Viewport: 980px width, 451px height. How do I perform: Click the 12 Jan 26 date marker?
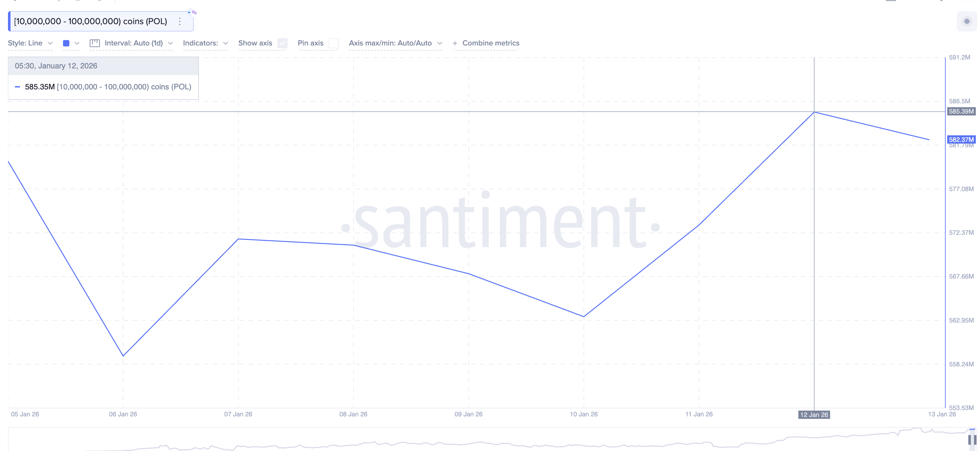point(814,414)
